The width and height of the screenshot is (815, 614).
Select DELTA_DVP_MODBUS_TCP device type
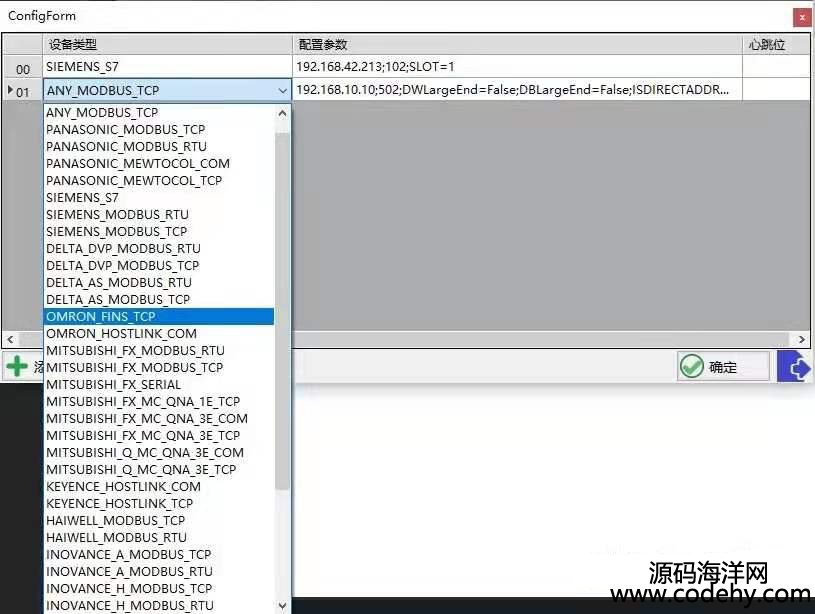(159, 266)
